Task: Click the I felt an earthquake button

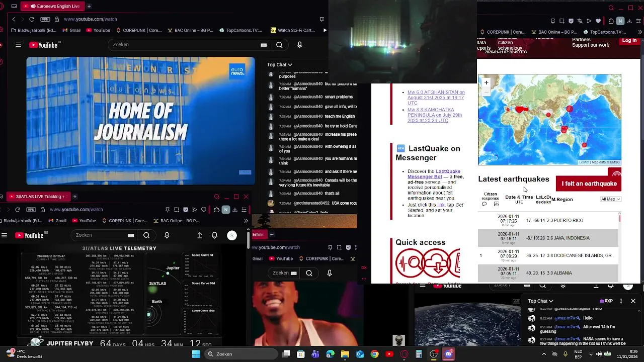Action: [x=589, y=184]
